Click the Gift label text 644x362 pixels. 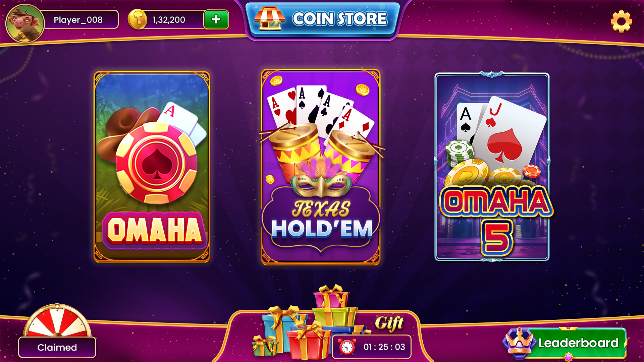[389, 323]
